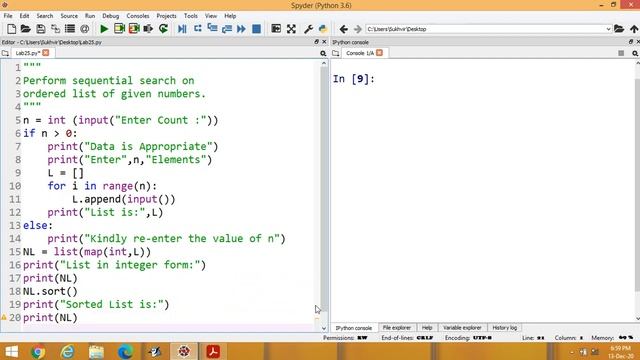Step return debug icon
Image resolution: width=640 pixels, height=360 pixels.
pos(227,29)
